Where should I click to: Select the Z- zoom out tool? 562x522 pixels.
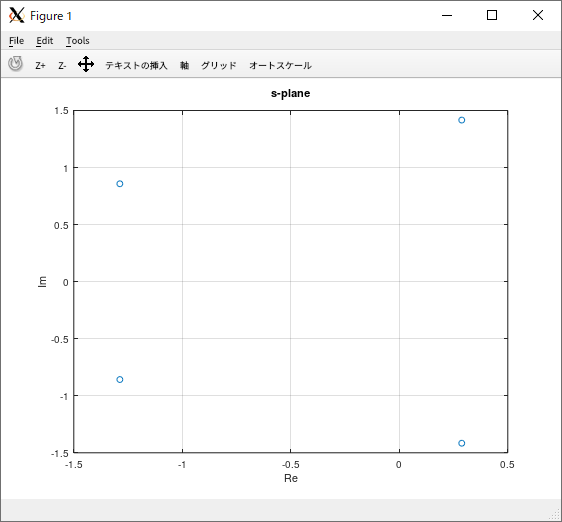[x=62, y=66]
